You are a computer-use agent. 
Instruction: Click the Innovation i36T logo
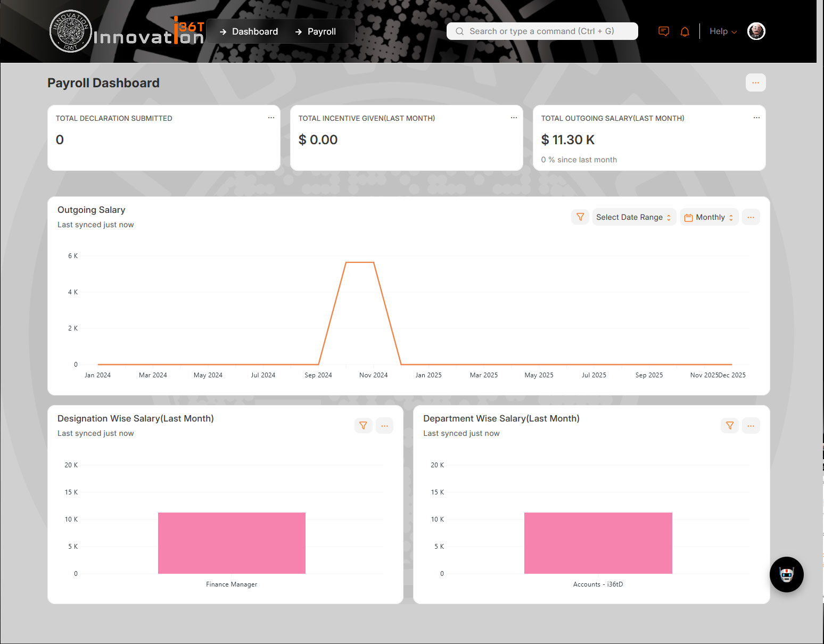[126, 32]
